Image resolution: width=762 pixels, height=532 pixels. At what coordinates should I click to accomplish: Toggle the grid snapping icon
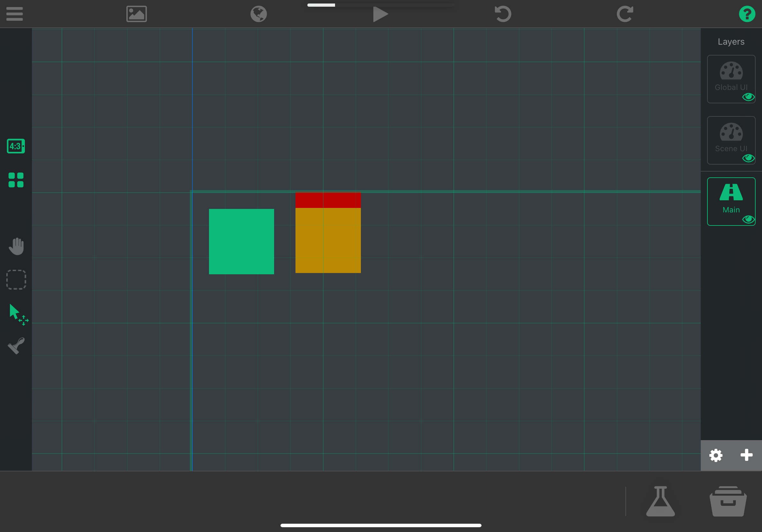click(16, 180)
